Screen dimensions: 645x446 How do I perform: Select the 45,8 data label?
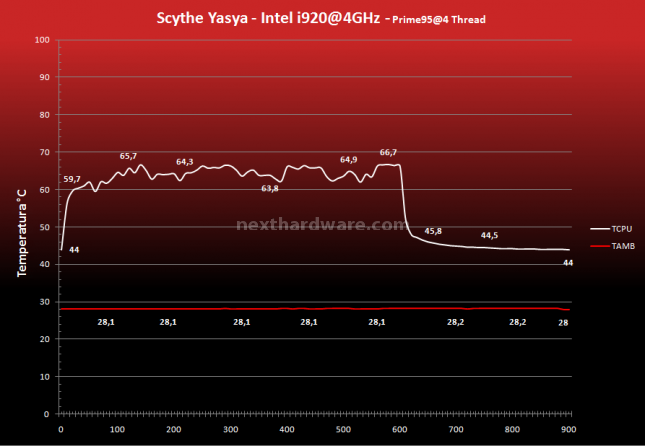point(433,231)
